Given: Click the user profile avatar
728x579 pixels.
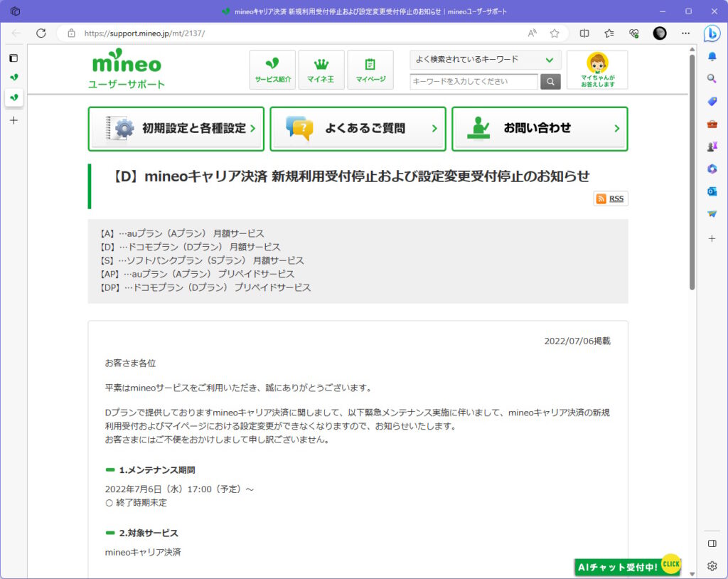Looking at the screenshot, I should pyautogui.click(x=659, y=33).
